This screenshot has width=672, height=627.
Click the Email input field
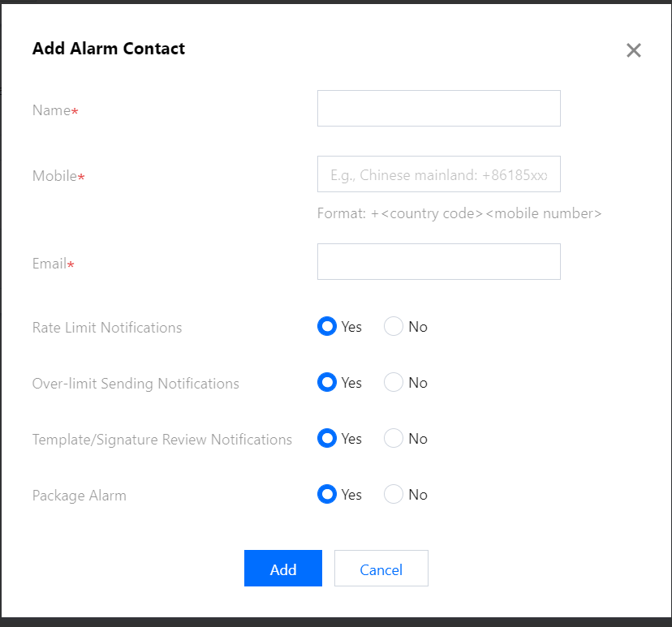[439, 262]
